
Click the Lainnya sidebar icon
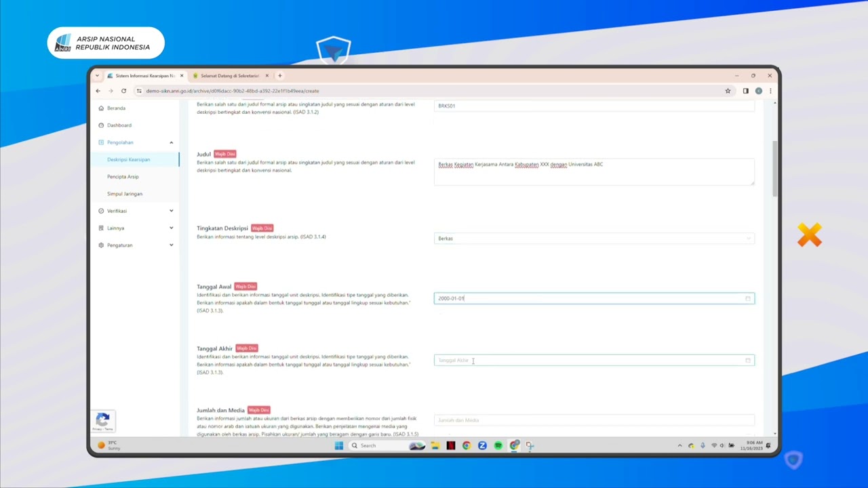click(x=101, y=228)
